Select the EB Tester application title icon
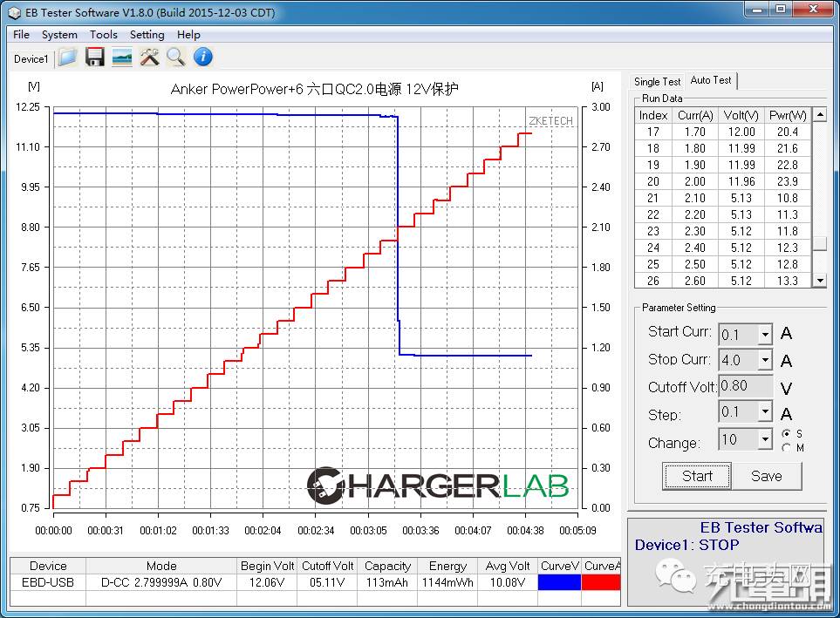Screen dimensions: 840x618 coord(15,12)
